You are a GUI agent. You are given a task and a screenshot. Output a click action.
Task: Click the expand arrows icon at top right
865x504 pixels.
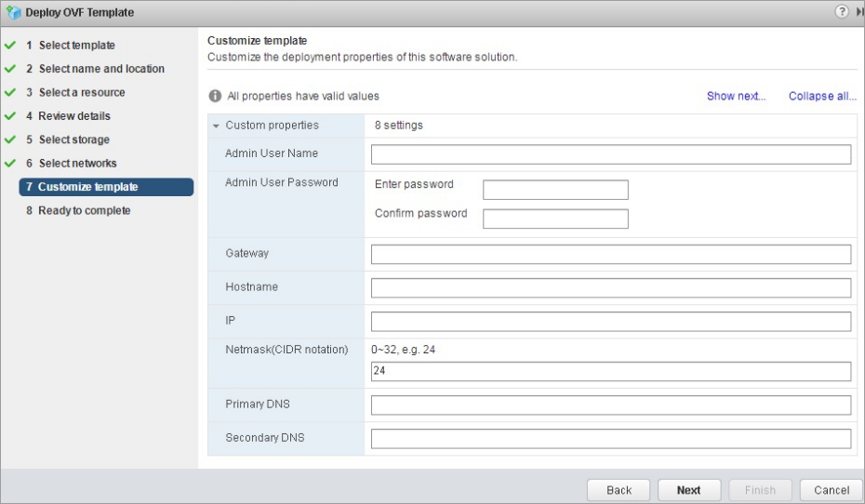[859, 11]
